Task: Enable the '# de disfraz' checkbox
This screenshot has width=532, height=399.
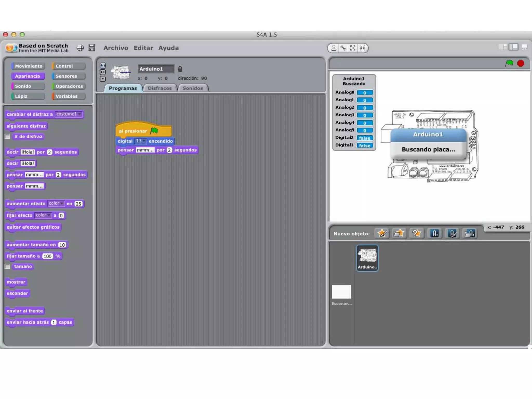Action: pyautogui.click(x=8, y=137)
